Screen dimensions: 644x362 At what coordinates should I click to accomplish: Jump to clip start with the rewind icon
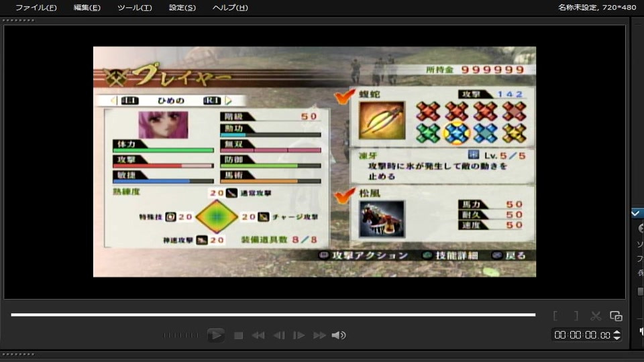(x=258, y=335)
